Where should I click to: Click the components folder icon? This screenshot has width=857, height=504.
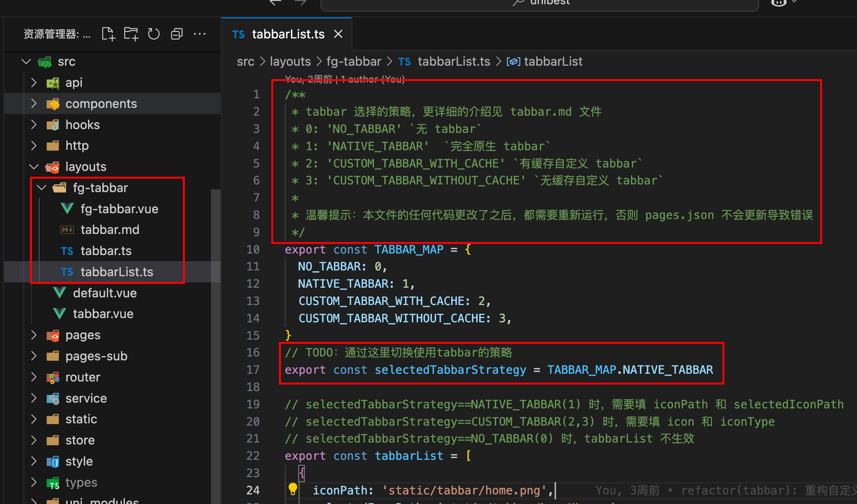click(x=53, y=104)
